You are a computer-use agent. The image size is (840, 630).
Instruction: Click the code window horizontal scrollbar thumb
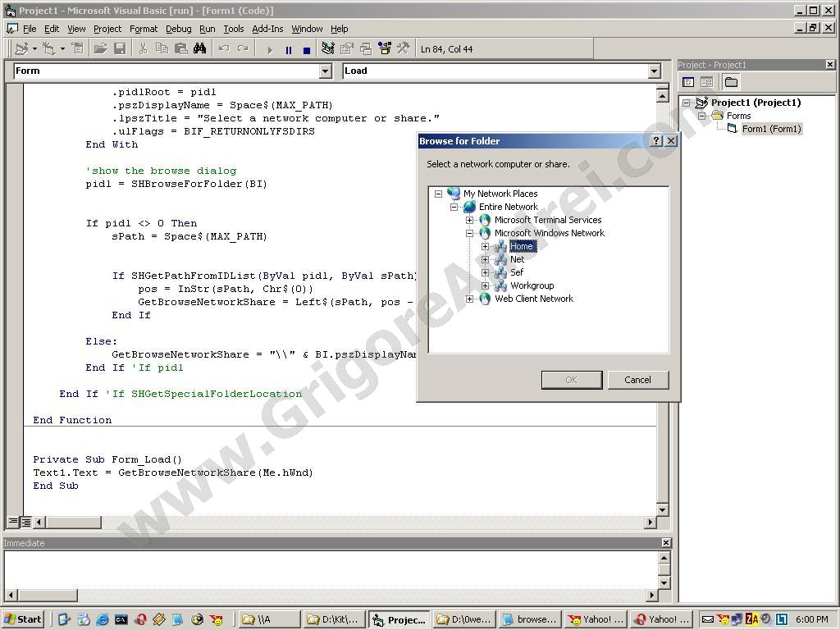73,521
